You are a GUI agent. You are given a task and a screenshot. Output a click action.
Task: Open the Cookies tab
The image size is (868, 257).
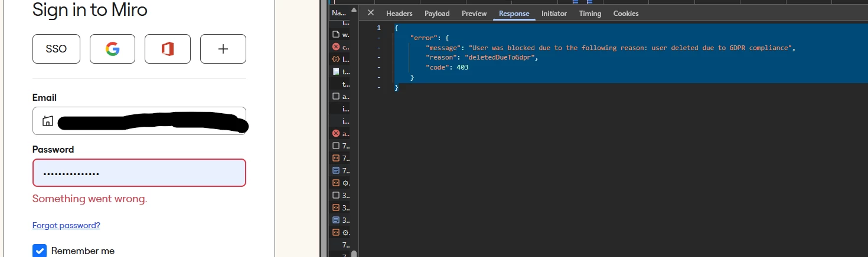[x=626, y=14]
